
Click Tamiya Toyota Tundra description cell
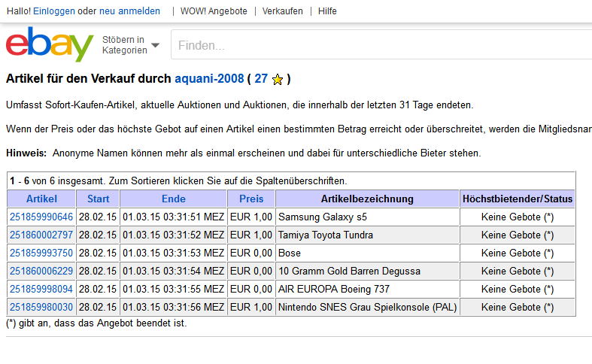tap(367, 235)
